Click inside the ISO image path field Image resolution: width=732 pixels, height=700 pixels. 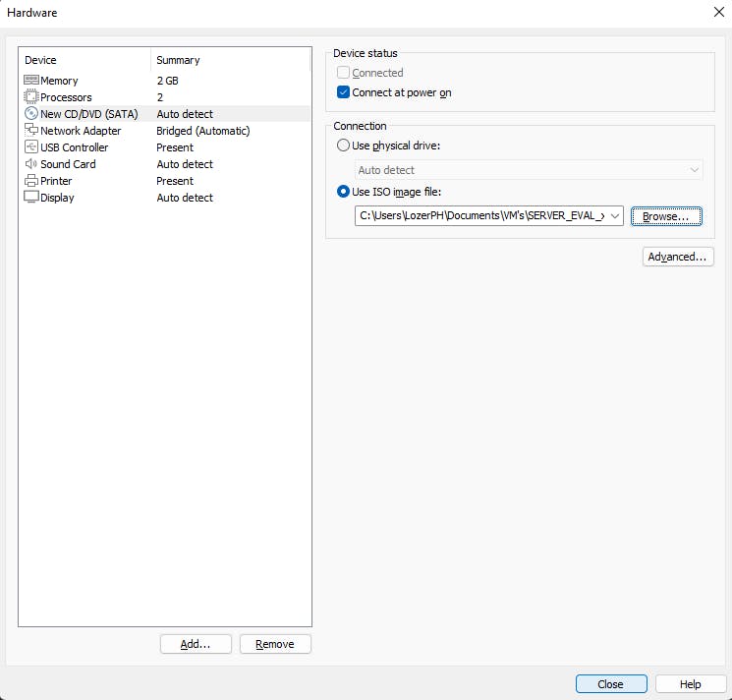click(481, 215)
